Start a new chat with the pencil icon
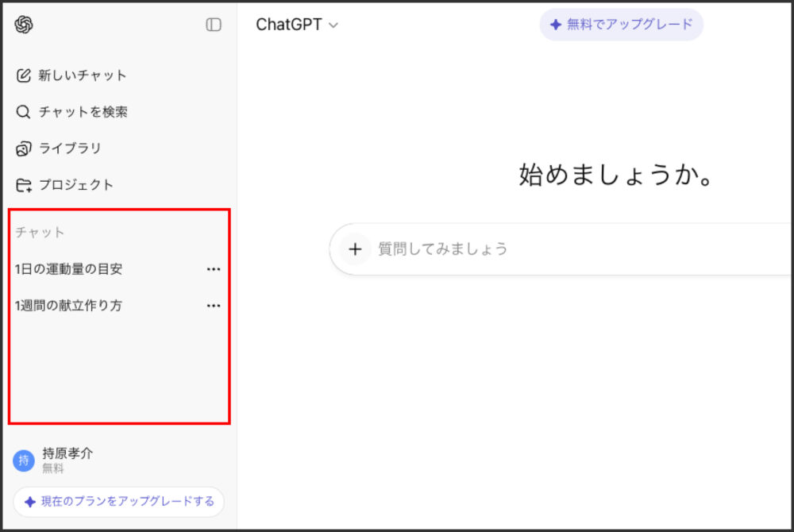Screen dimensions: 794x532 [x=23, y=75]
